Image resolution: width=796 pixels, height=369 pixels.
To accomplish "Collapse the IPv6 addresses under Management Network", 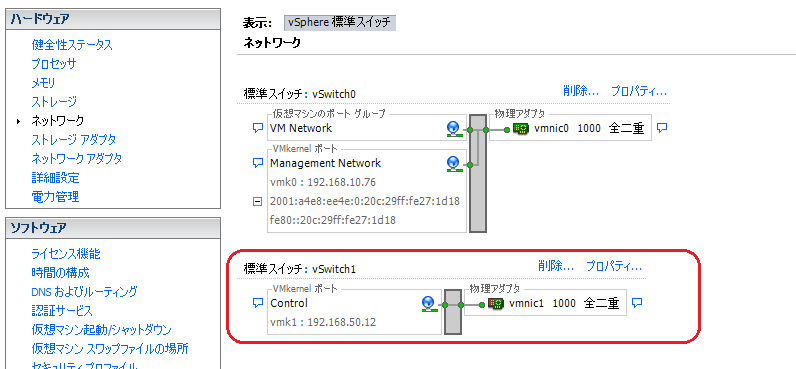I will [257, 202].
